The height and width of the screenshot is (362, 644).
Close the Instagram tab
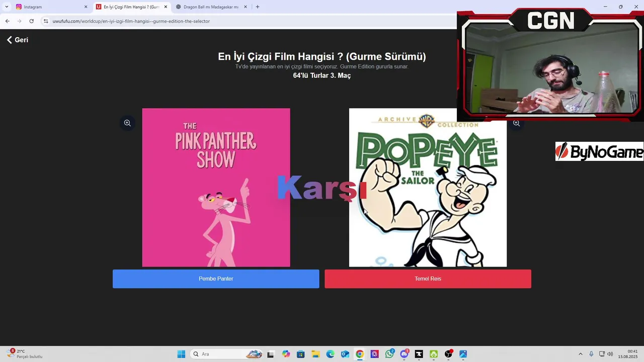86,7
